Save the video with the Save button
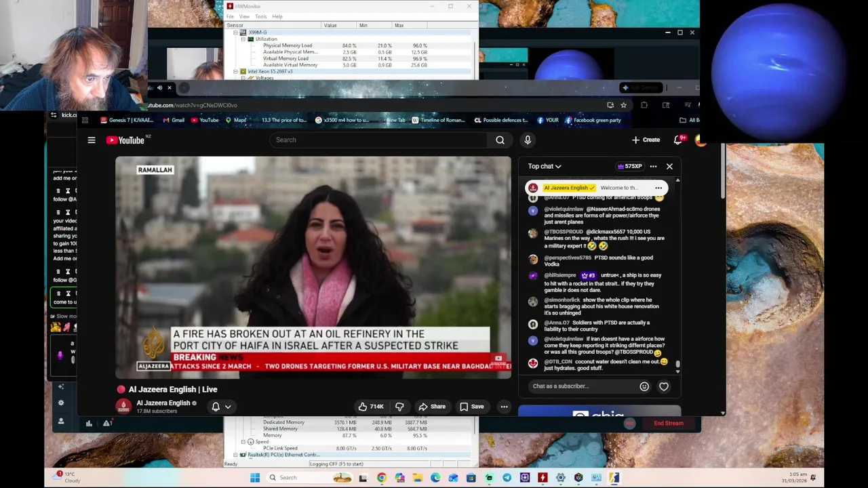Screen dimensions: 868x488 coord(472,407)
